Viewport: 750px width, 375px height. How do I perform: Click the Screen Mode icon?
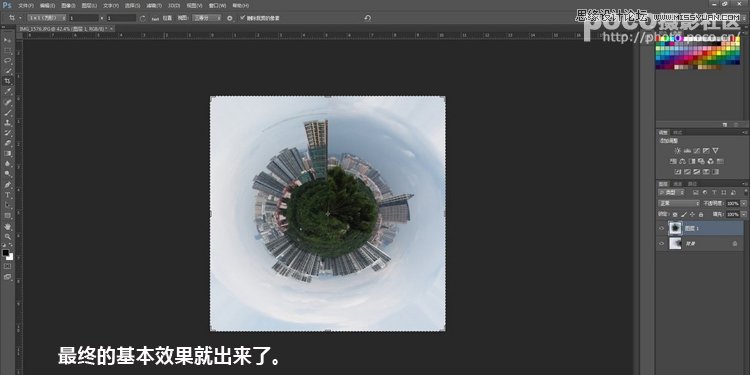(x=8, y=277)
